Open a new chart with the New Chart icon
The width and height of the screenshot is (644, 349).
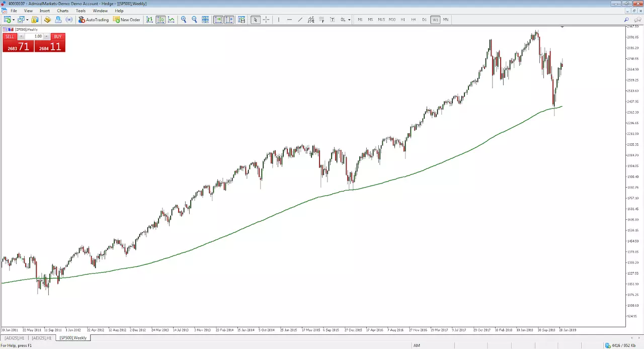(x=7, y=20)
